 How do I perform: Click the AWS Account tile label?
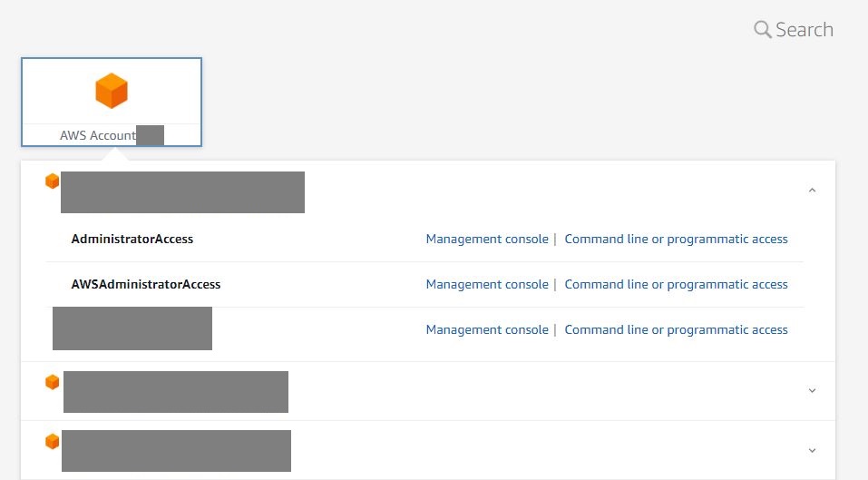[x=98, y=136]
